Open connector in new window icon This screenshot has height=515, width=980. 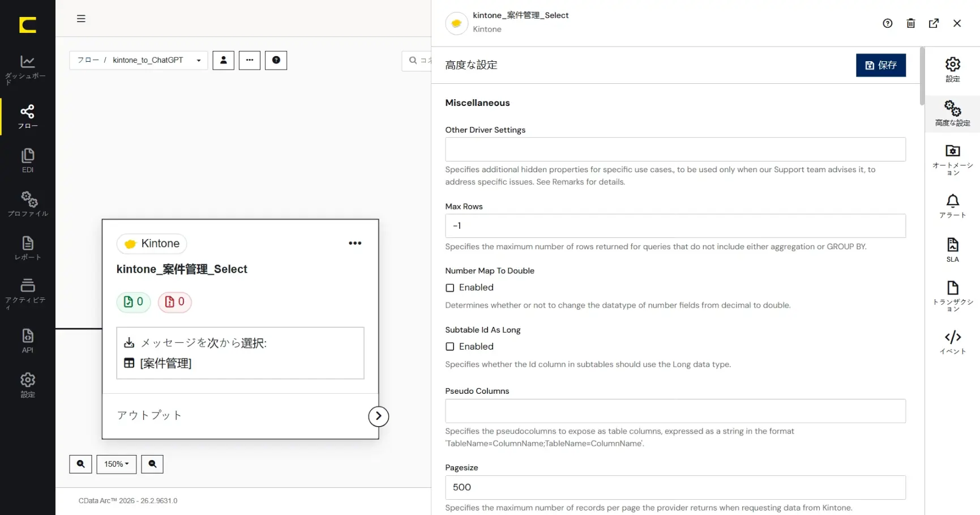(934, 23)
